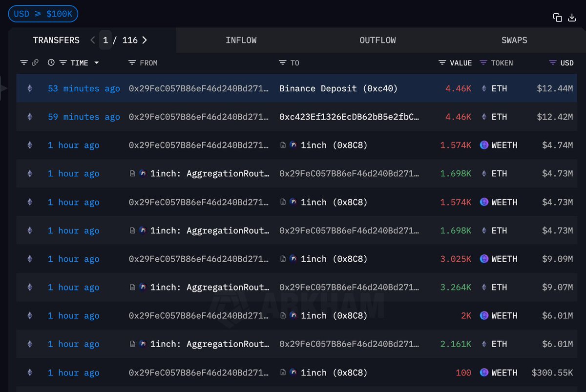Click the Ethereum chain icon in the $300.55K row

click(30, 372)
